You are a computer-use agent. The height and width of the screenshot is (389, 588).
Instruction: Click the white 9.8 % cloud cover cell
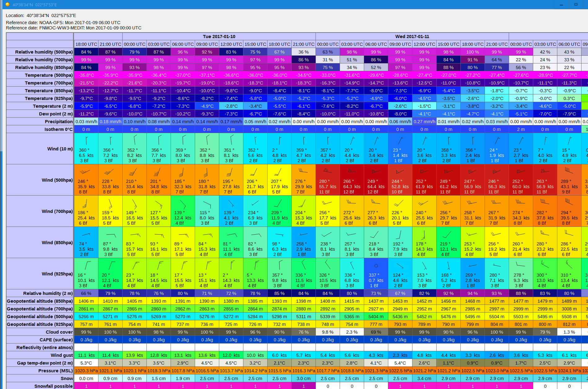[328, 332]
